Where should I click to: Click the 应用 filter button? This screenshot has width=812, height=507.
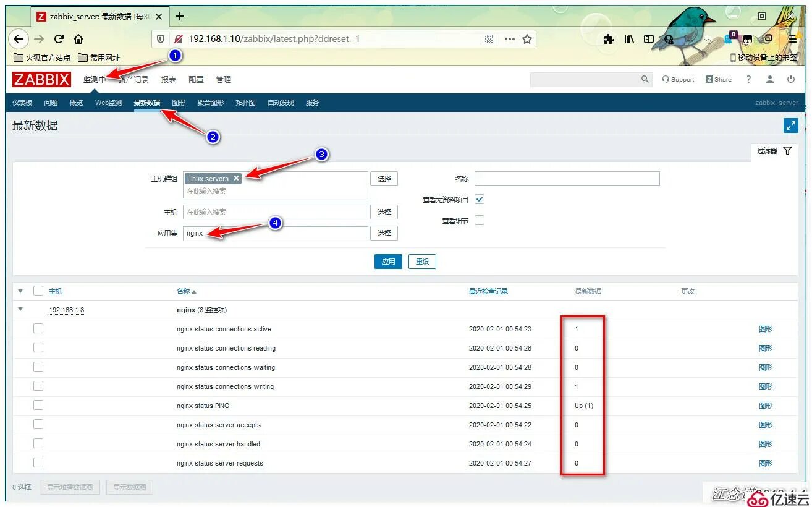(388, 262)
